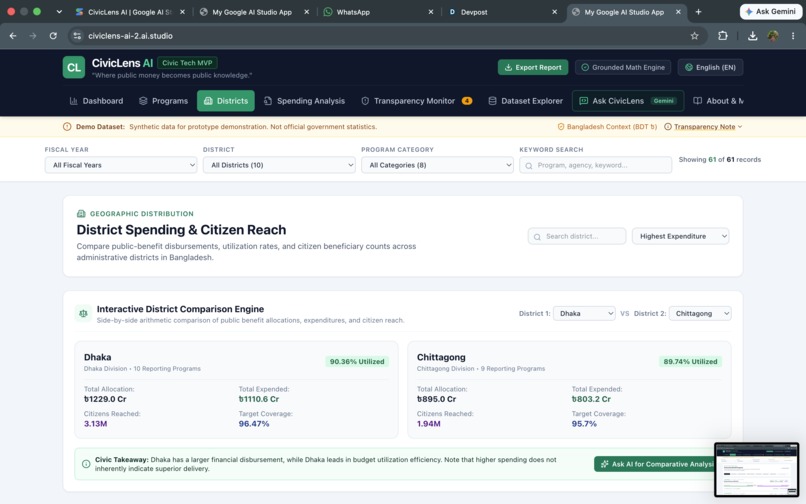Click the browser forward arrow

pyautogui.click(x=33, y=35)
